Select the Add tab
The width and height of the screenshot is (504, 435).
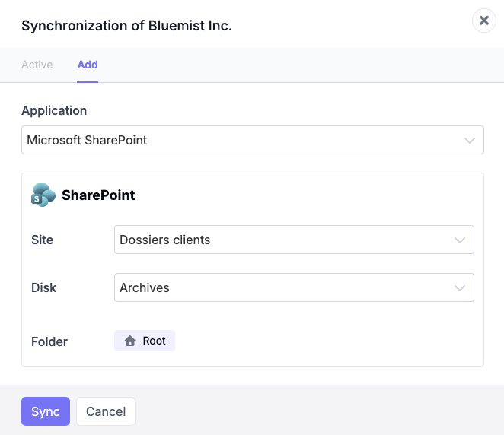click(x=88, y=65)
